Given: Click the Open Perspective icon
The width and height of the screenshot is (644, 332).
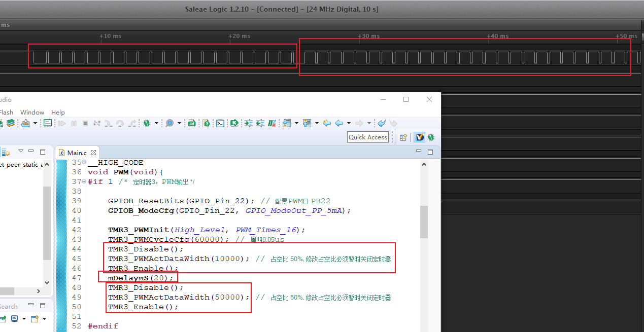Looking at the screenshot, I should (x=403, y=137).
